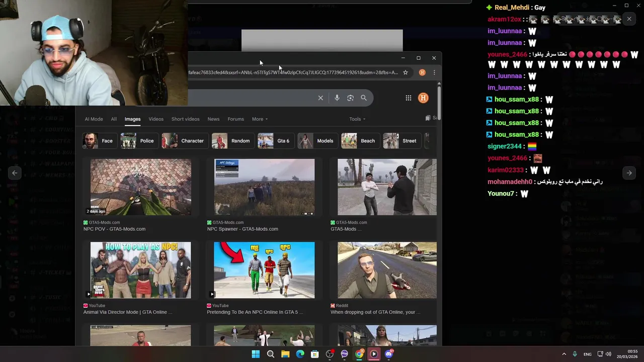Viewport: 644px width, 362px height.
Task: Open the How To Play As NPC thumbnail
Action: coord(141,270)
